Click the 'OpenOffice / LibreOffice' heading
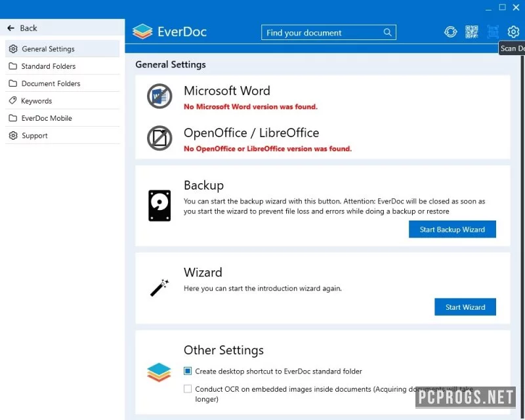This screenshot has width=525, height=420. 251,133
